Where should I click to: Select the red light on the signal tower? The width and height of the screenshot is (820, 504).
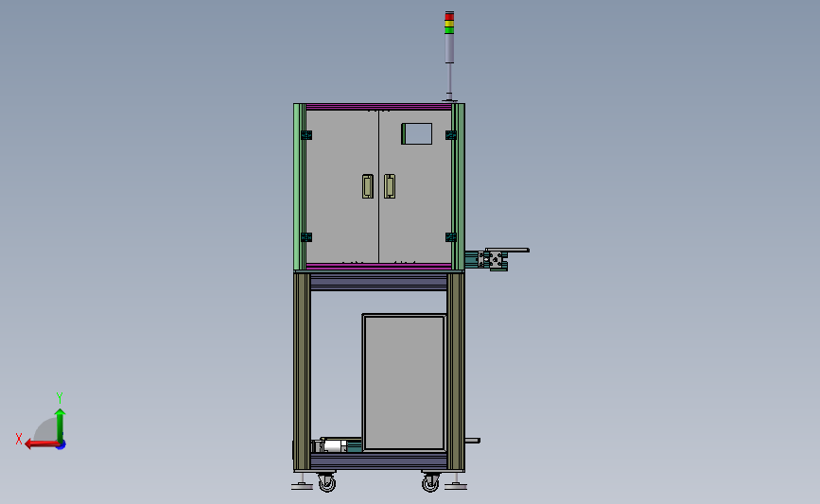coord(449,17)
